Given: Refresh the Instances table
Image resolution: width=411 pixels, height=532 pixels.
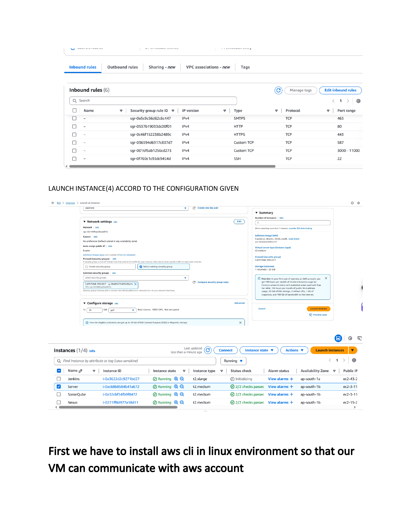Looking at the screenshot, I should (208, 350).
